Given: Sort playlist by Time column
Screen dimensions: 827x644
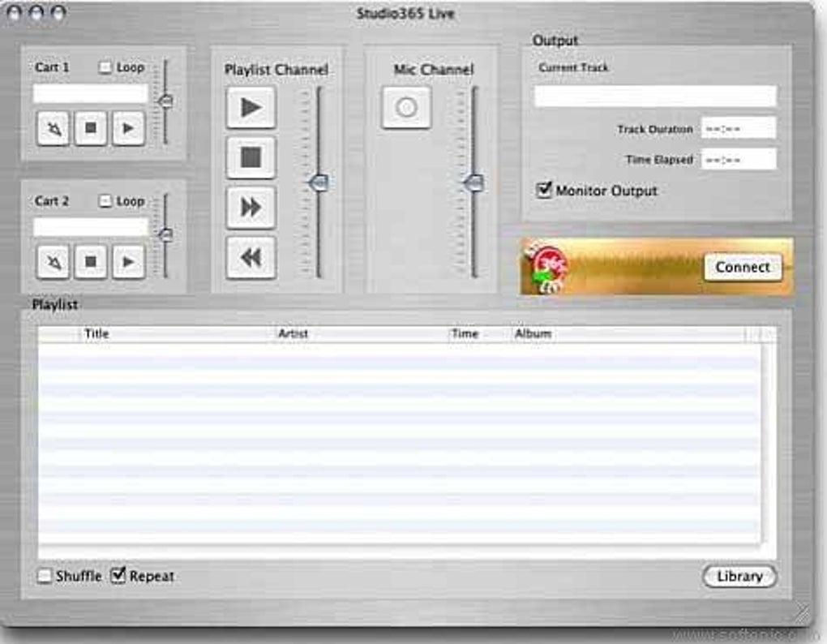Looking at the screenshot, I should pyautogui.click(x=479, y=334).
